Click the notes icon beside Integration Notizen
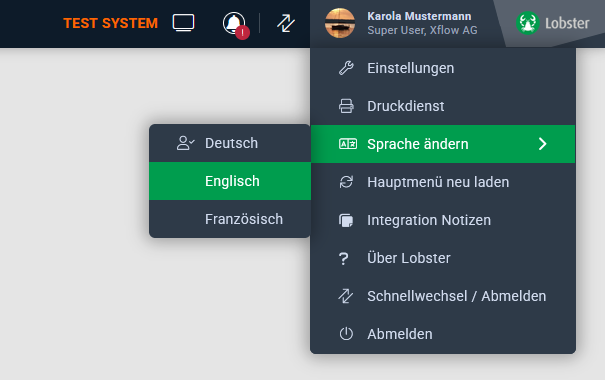Viewport: 605px width, 380px height. point(346,220)
